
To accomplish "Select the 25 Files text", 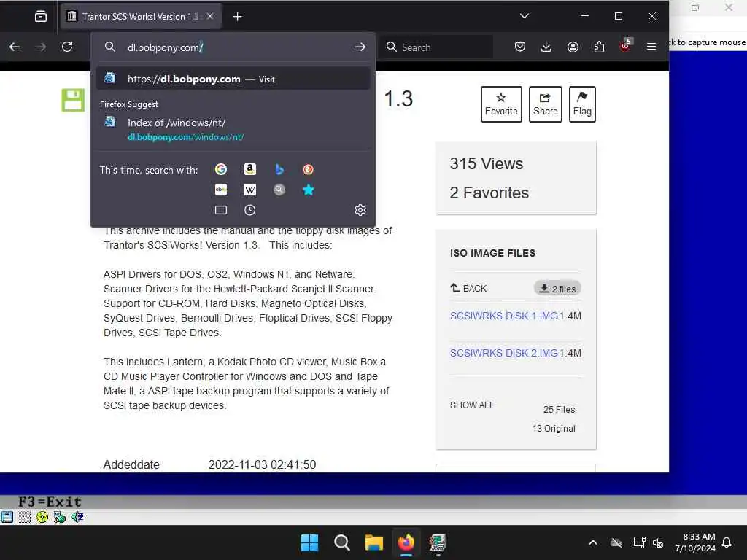I will [560, 410].
